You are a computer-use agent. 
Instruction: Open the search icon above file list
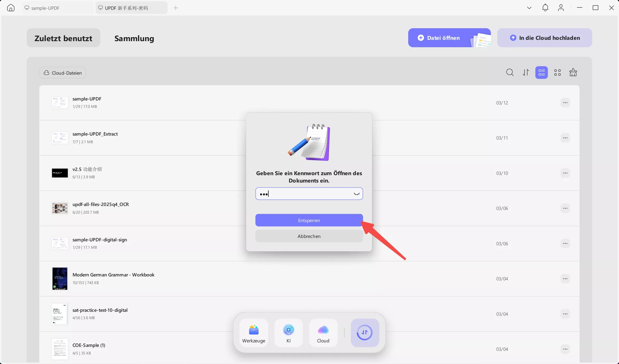click(510, 73)
